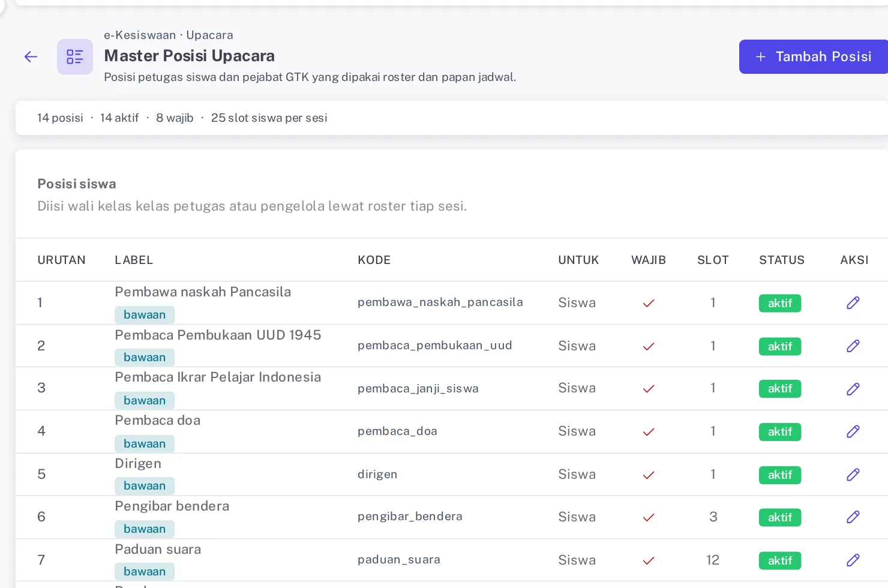This screenshot has height=588, width=888.
Task: Click the wajib checkmark for pembawa_naskah_pancasila
Action: click(649, 304)
